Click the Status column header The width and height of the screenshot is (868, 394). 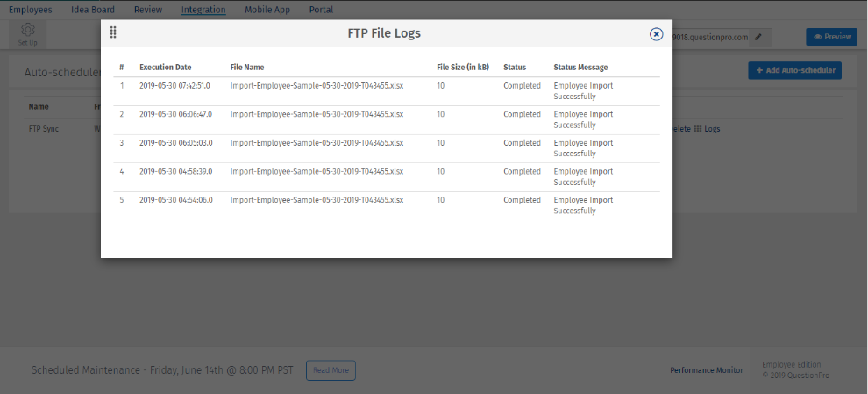515,67
